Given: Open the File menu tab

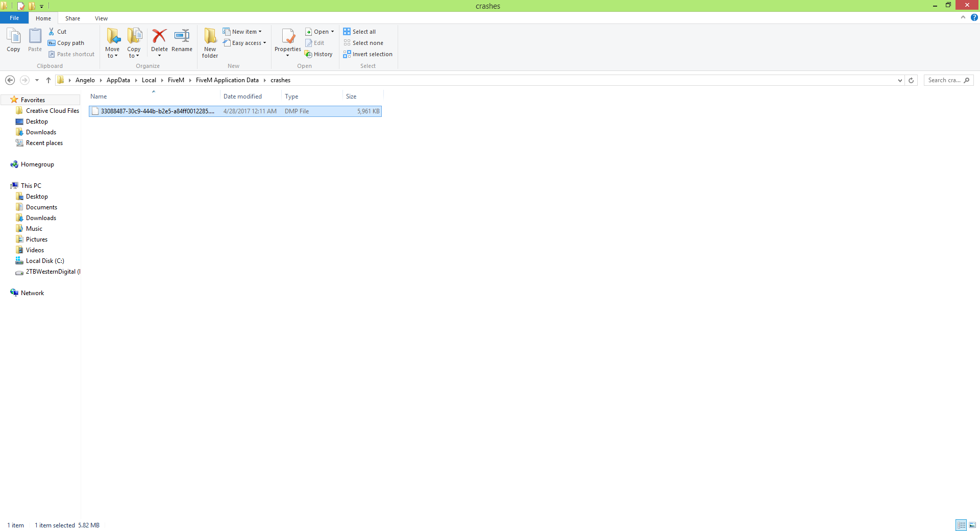Looking at the screenshot, I should coord(14,18).
